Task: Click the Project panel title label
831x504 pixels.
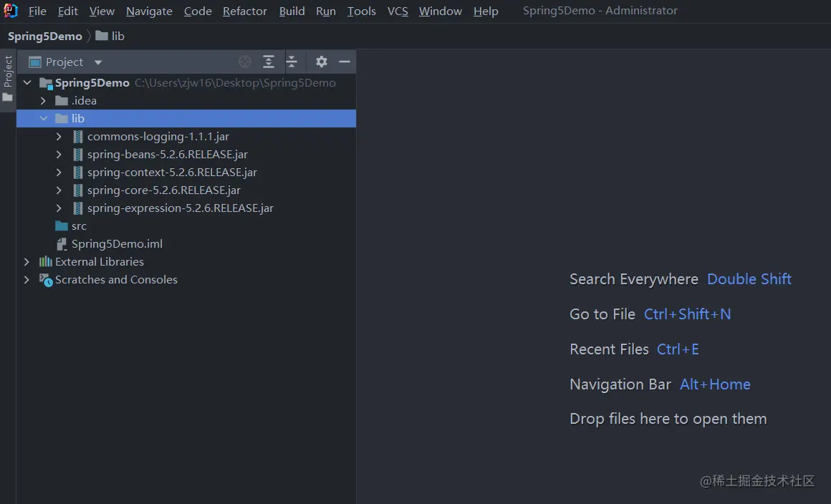Action: (x=64, y=62)
